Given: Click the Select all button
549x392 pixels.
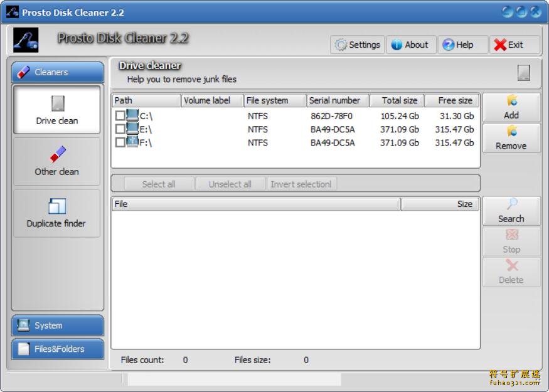Looking at the screenshot, I should (159, 184).
